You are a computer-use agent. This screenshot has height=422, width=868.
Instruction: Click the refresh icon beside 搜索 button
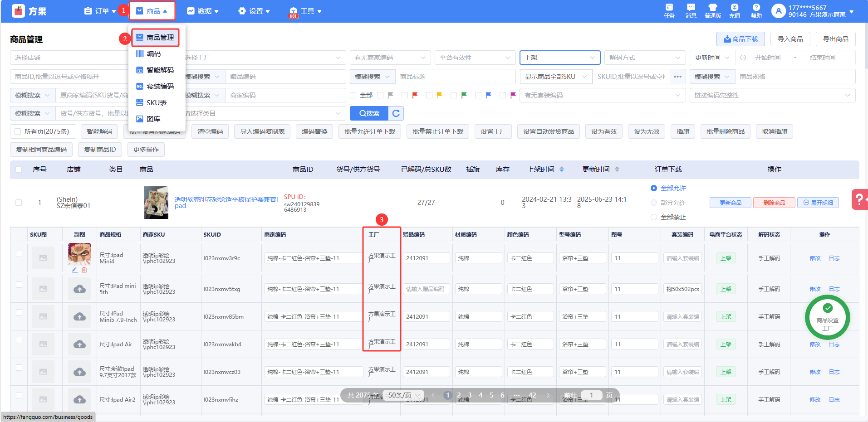coord(396,113)
